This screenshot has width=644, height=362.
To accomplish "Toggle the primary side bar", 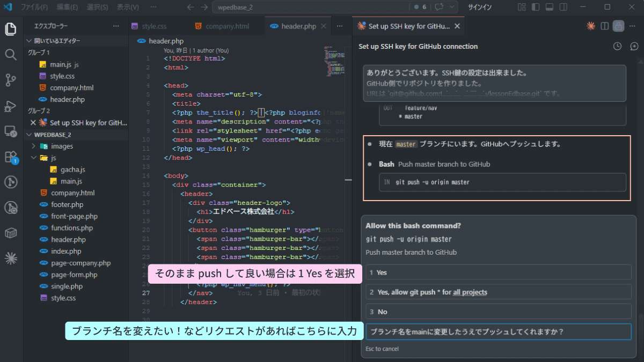I will (x=536, y=7).
